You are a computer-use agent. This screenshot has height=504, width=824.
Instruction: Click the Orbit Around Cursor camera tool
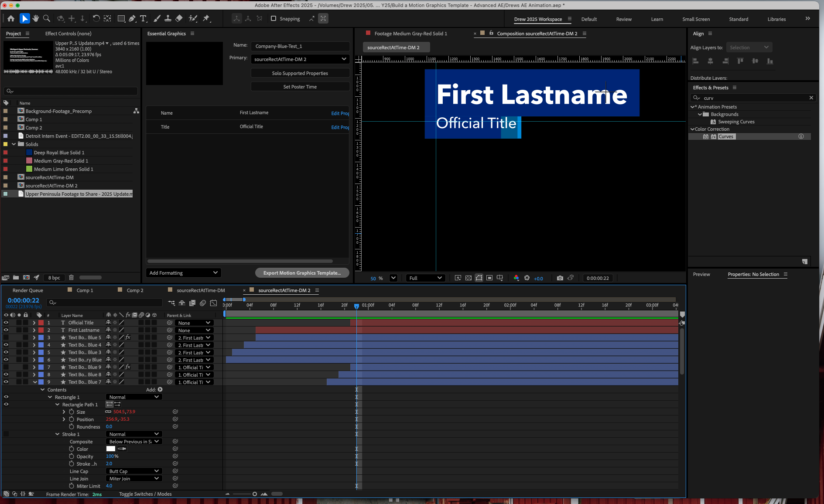tap(61, 18)
